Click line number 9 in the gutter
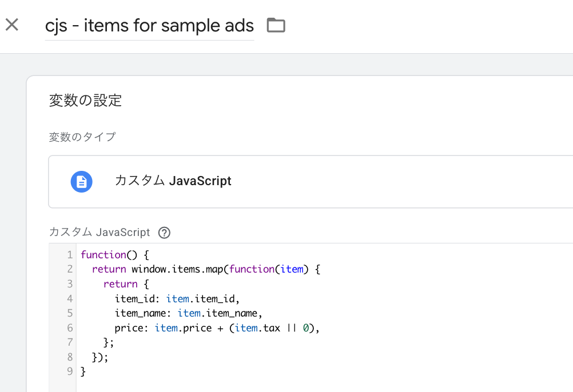 [x=69, y=371]
